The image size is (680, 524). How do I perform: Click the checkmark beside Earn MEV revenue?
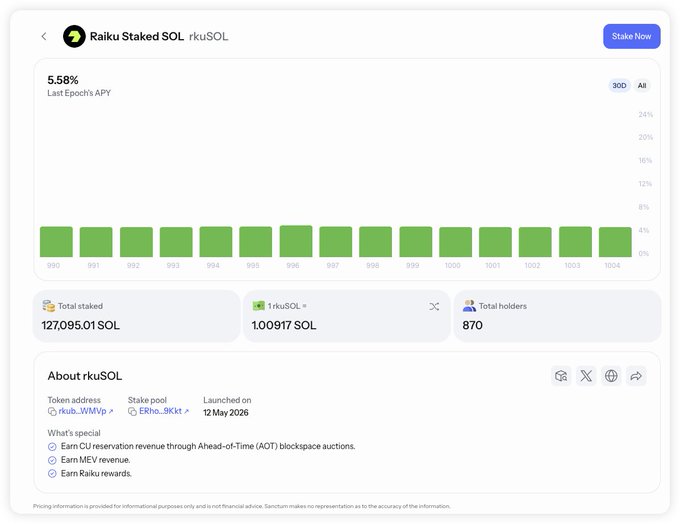click(x=52, y=460)
